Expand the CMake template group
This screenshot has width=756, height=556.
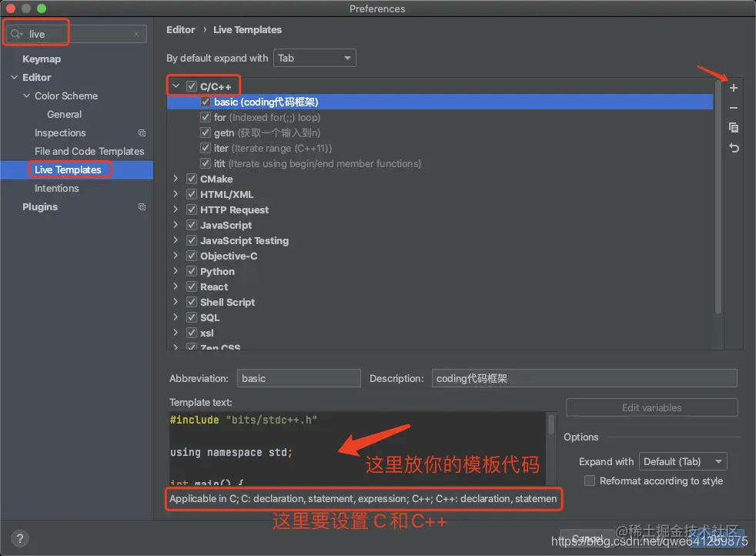pyautogui.click(x=176, y=179)
